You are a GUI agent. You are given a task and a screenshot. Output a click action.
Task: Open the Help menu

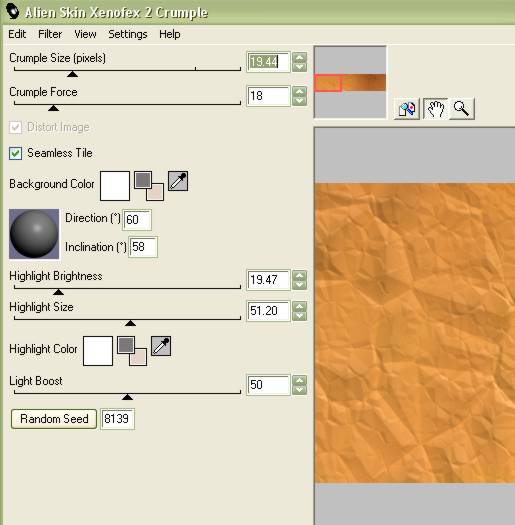(169, 34)
